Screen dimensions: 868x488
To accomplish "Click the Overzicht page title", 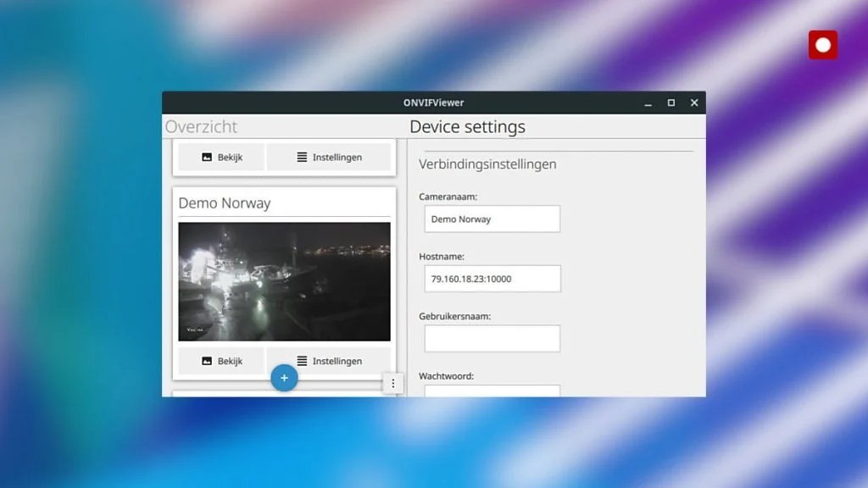I will (201, 127).
